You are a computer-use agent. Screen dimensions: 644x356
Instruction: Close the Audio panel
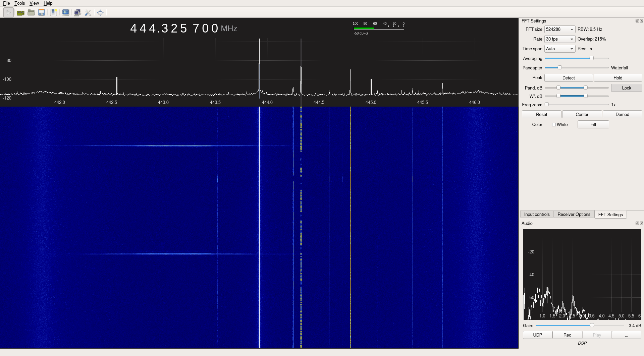point(642,223)
